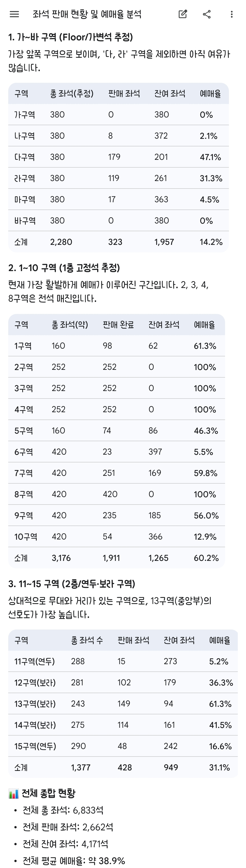
Task: Tap the '3. 11~15 구역' section heading
Action: point(71,584)
